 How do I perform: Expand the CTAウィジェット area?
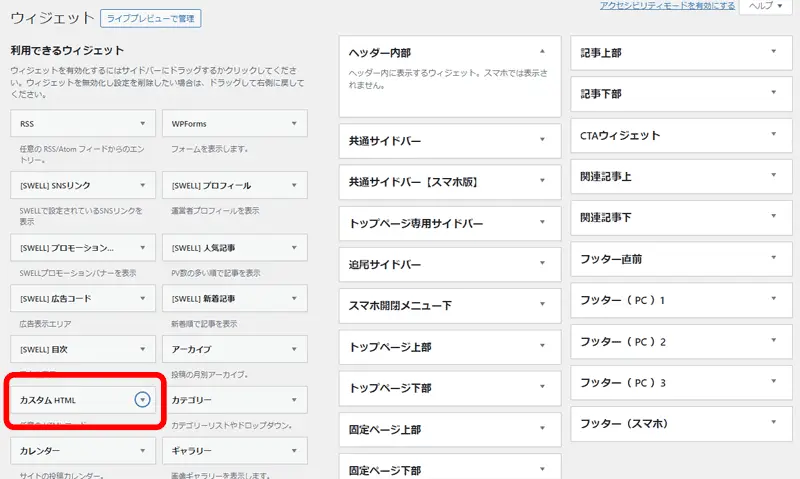click(x=773, y=134)
